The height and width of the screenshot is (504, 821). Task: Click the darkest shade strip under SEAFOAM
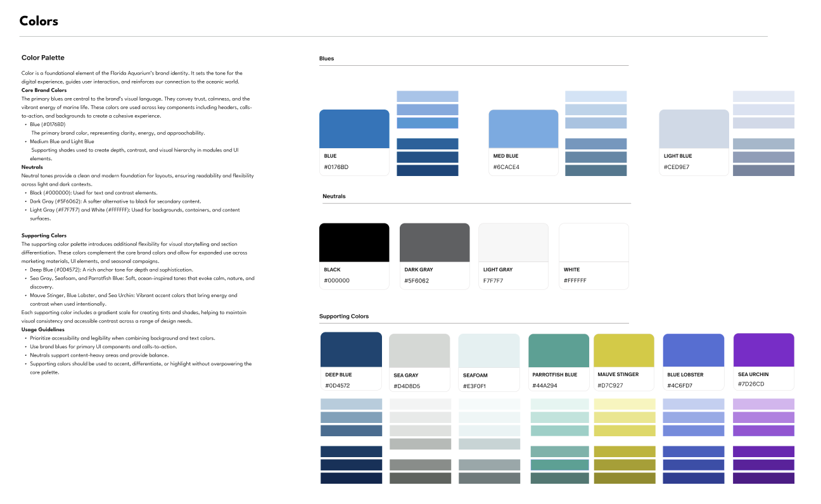pyautogui.click(x=489, y=478)
